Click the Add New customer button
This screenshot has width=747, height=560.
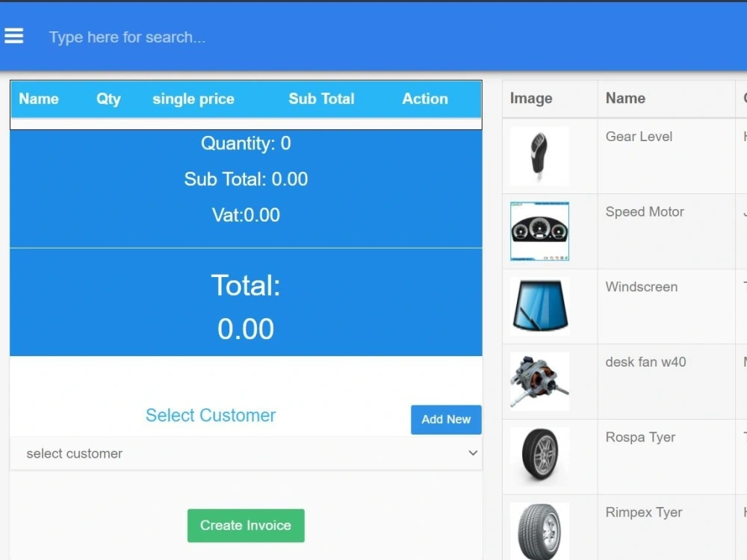pos(446,420)
